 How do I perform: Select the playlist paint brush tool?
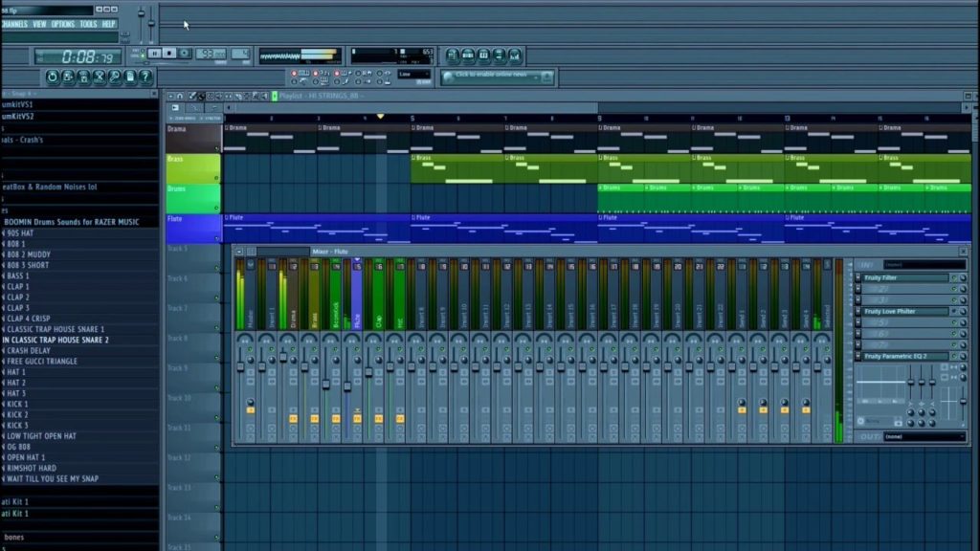(x=201, y=97)
